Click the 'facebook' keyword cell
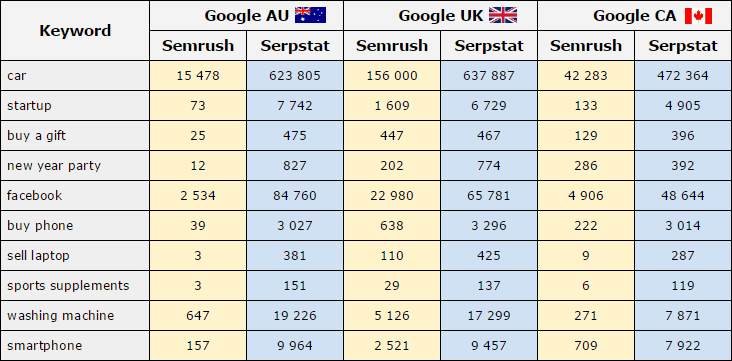Image resolution: width=732 pixels, height=361 pixels. [75, 196]
